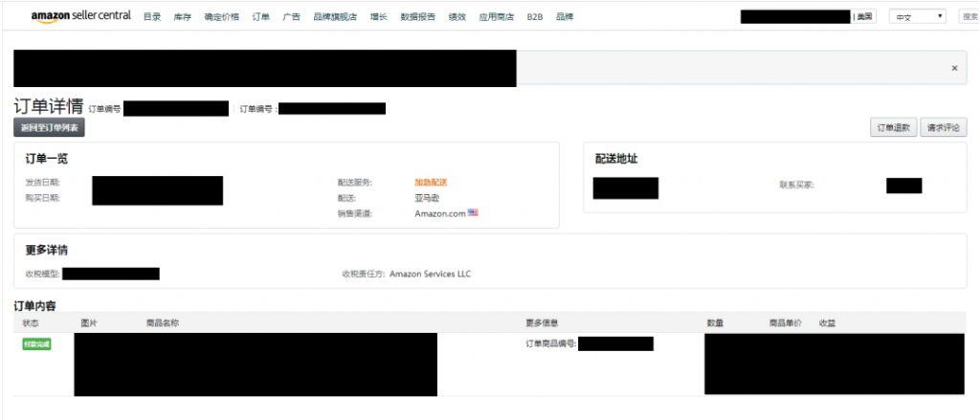Open the 订单 menu
The height and width of the screenshot is (420, 980).
click(x=261, y=17)
